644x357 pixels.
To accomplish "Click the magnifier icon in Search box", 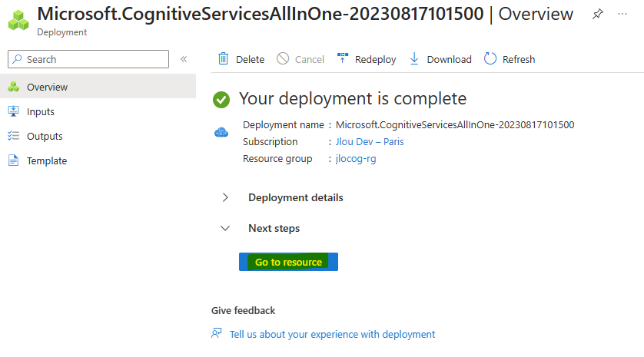I will 17,59.
